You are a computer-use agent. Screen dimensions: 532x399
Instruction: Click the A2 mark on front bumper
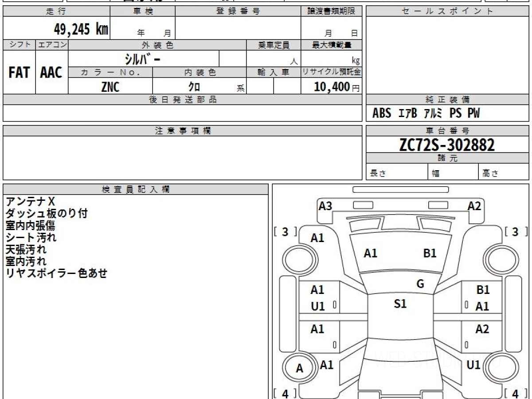(474, 206)
